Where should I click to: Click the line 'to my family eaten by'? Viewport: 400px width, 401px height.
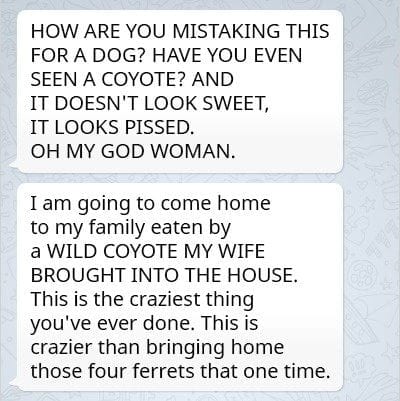click(131, 228)
